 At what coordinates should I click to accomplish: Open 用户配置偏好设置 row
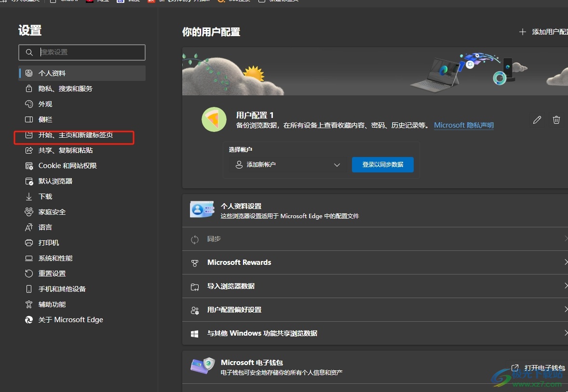pos(375,310)
